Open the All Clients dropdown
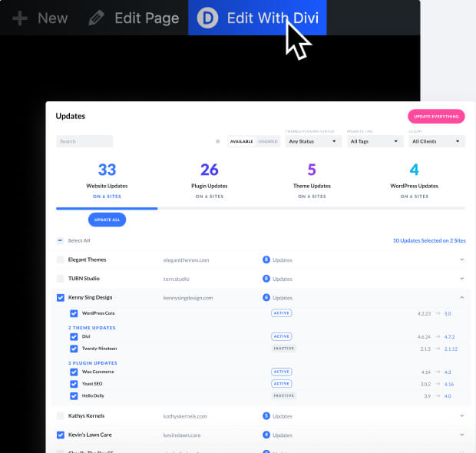This screenshot has width=476, height=453. point(437,141)
